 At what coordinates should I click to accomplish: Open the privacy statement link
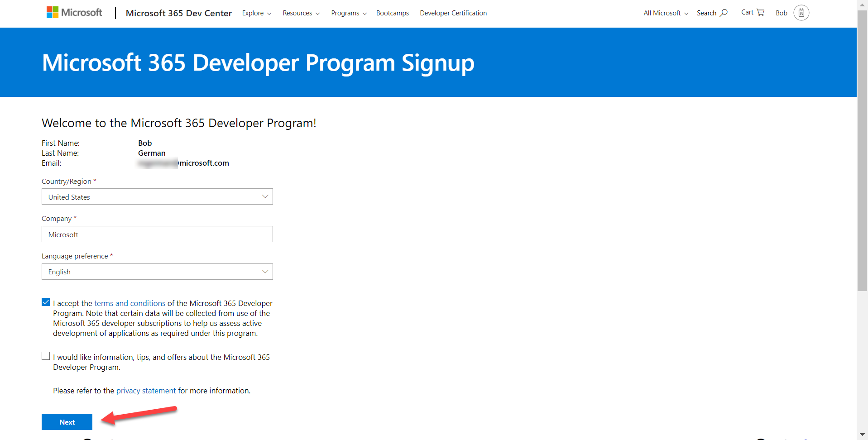point(146,391)
